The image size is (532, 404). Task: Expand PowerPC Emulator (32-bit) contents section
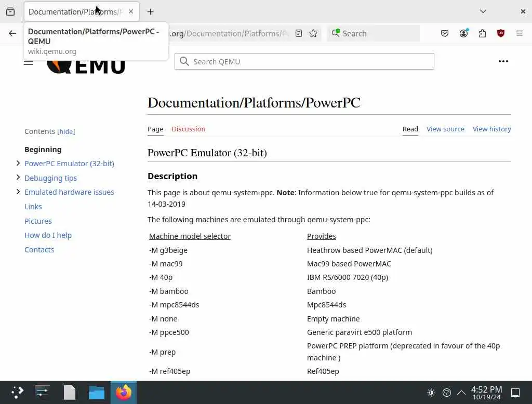pos(18,163)
